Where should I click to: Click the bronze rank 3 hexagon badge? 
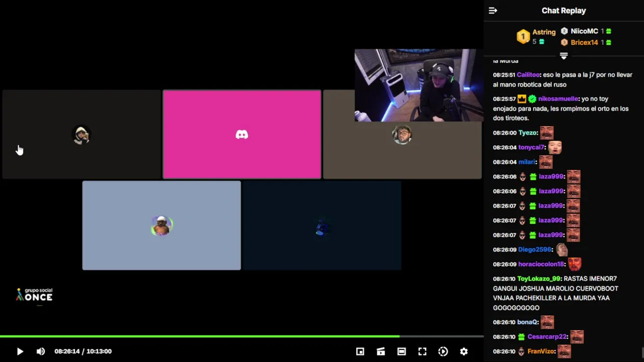pyautogui.click(x=565, y=42)
